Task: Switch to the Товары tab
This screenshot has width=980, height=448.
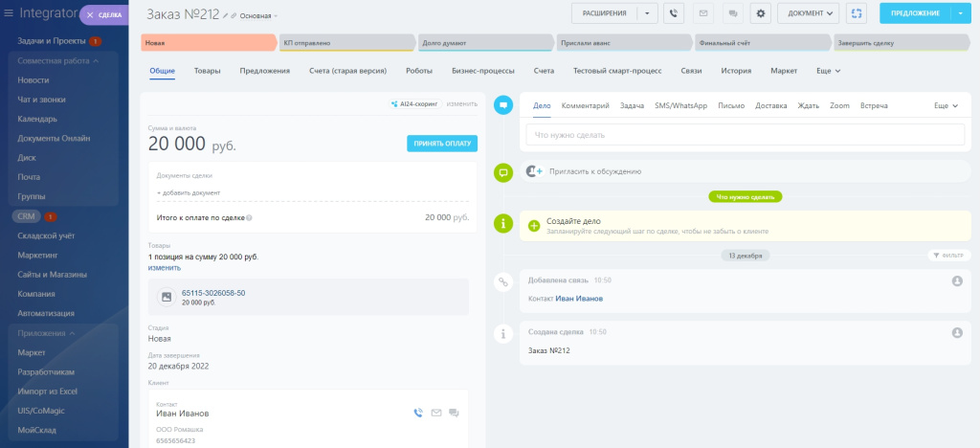Action: click(207, 71)
